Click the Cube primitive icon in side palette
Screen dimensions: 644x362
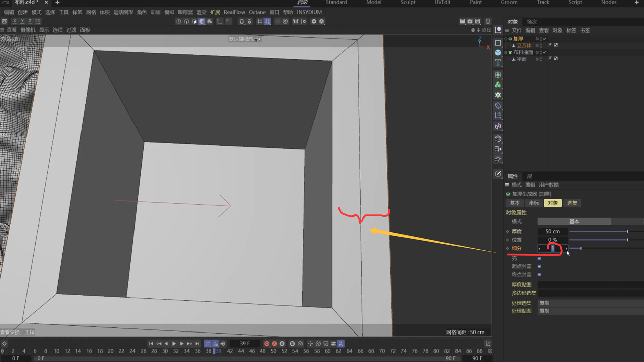[498, 53]
